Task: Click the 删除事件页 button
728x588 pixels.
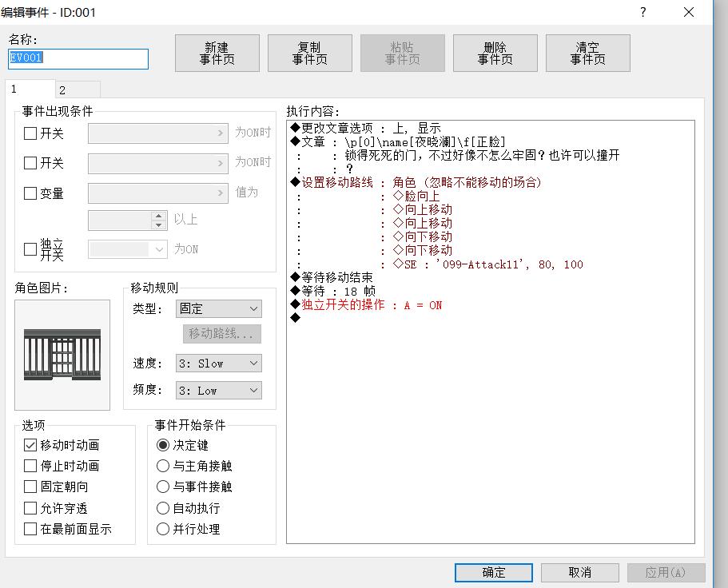Action: [x=495, y=54]
